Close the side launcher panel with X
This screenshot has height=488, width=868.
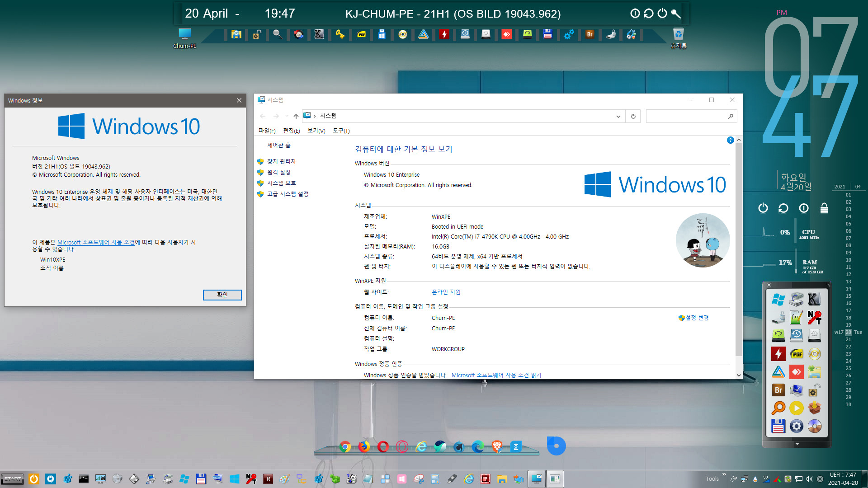769,285
